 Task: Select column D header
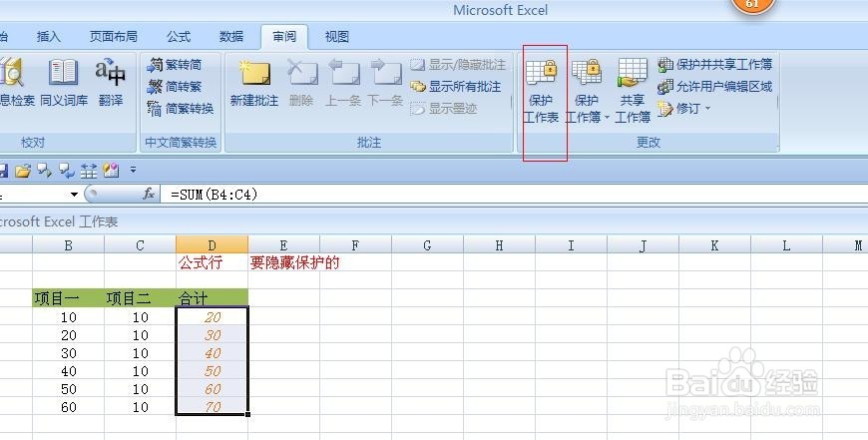pyautogui.click(x=213, y=245)
